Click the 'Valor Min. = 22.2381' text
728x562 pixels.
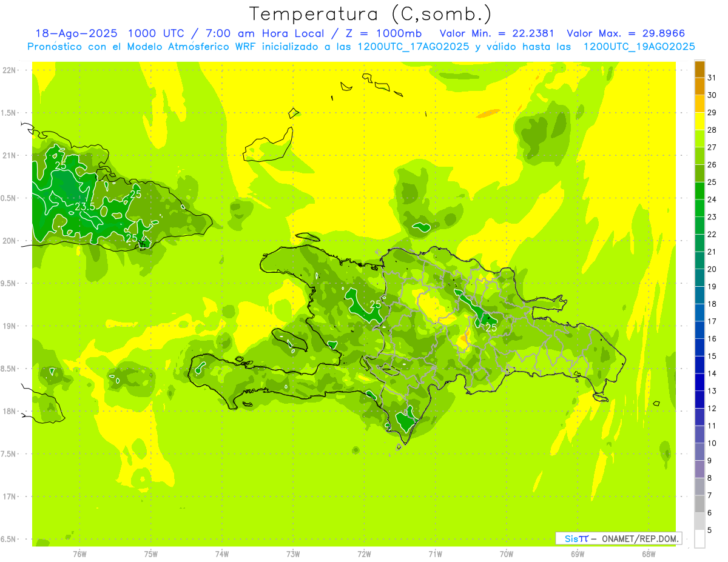[x=497, y=33]
